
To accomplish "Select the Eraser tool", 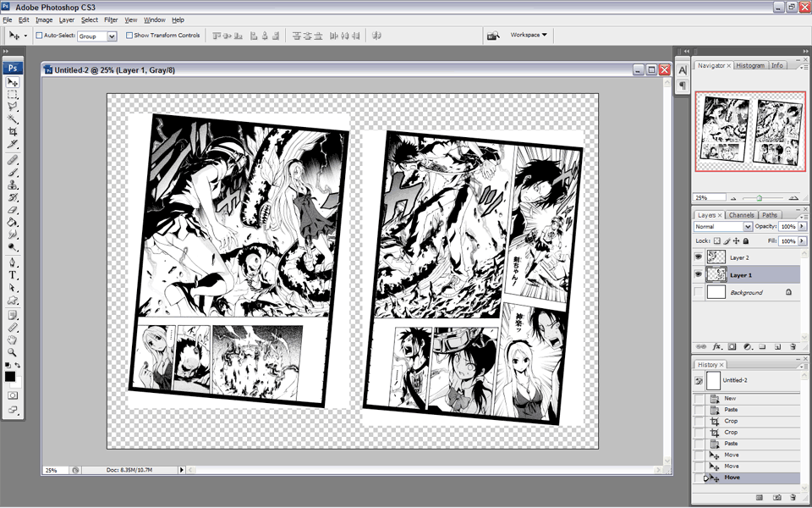I will 13,210.
